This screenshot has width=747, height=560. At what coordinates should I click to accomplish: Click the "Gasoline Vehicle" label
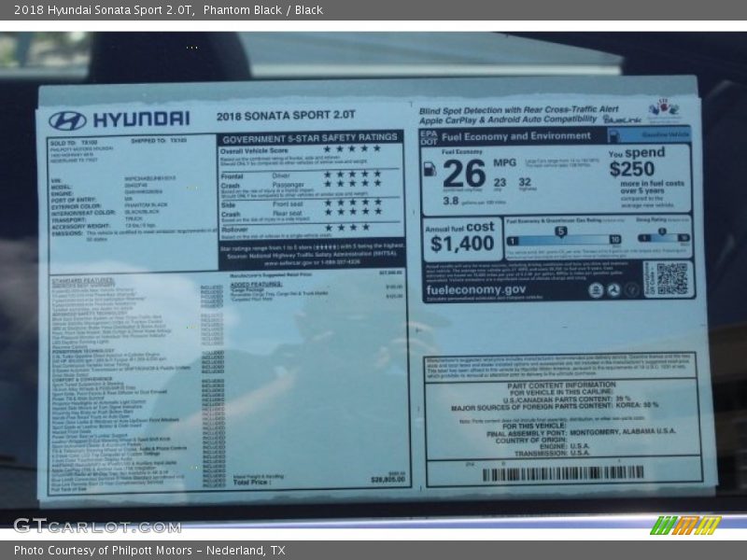pos(665,135)
